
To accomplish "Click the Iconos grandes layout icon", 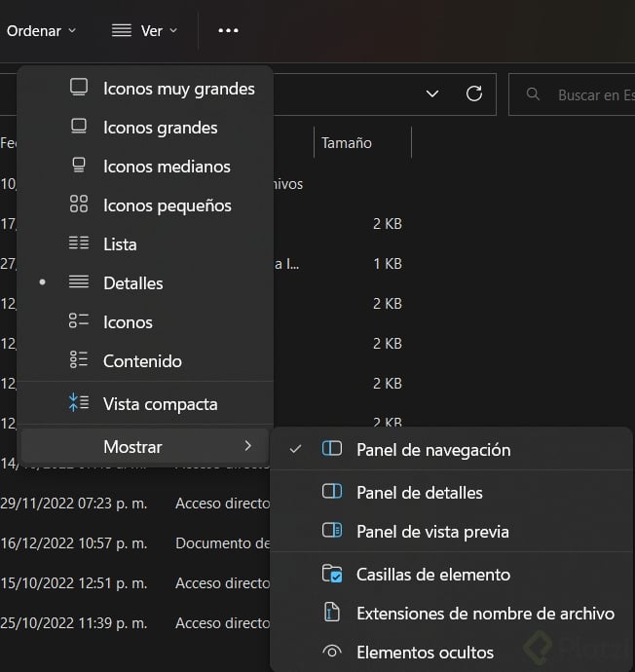I will pos(79,127).
